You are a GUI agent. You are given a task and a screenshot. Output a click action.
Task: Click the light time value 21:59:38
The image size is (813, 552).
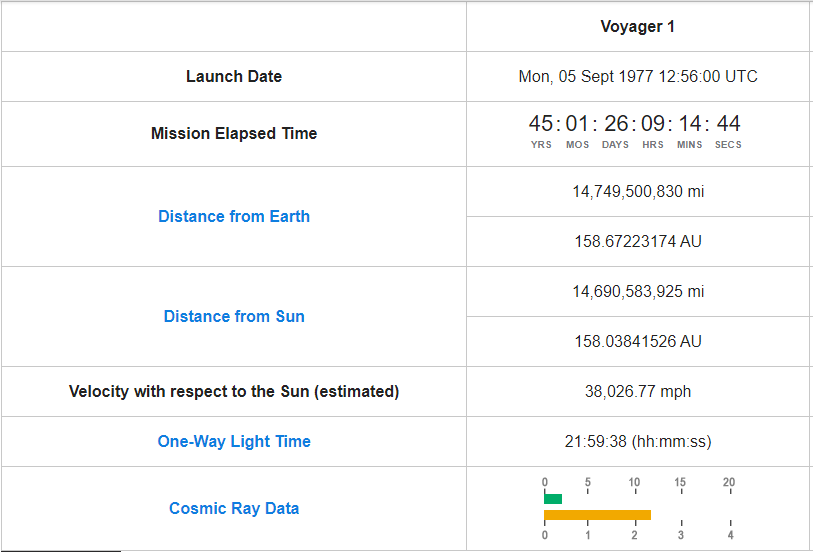coord(637,441)
